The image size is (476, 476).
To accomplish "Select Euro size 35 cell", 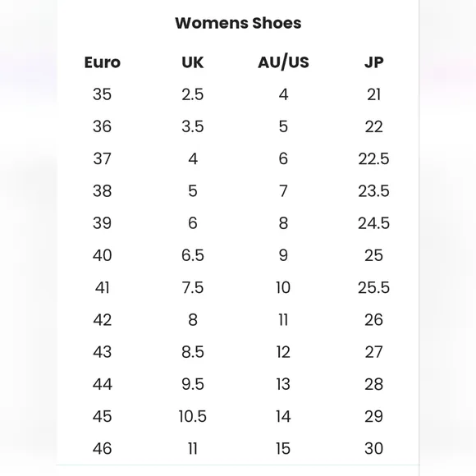I will [102, 94].
